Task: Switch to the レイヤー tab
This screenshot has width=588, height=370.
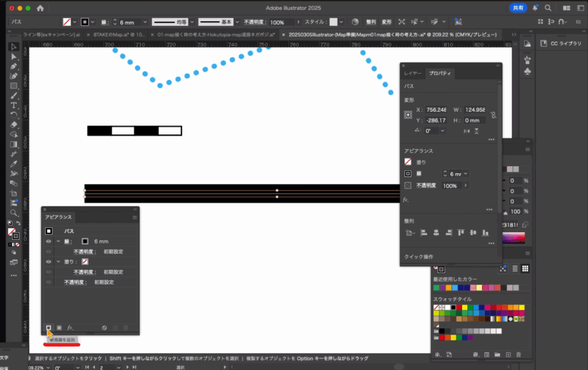Action: click(x=412, y=73)
